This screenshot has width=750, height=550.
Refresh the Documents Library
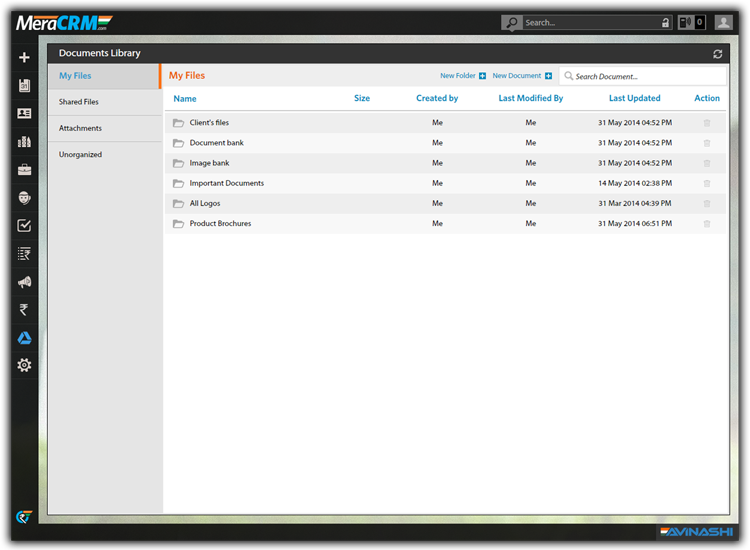[x=717, y=54]
